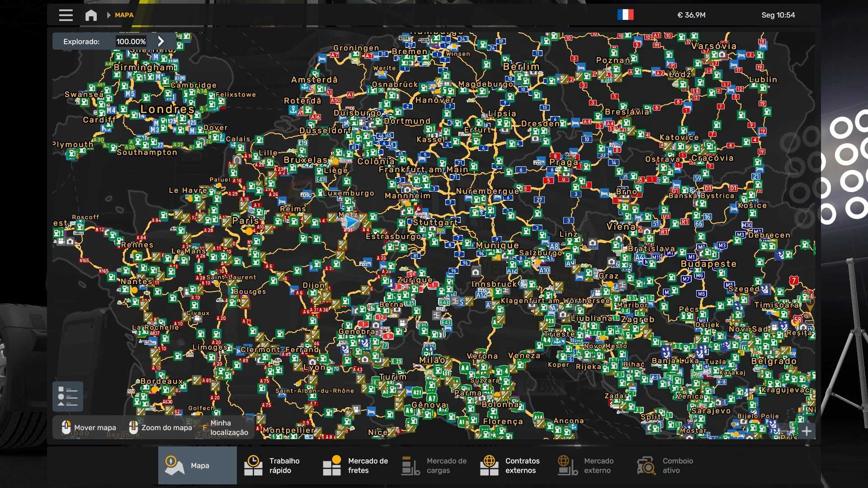Open the map legend list icon
Image resolution: width=868 pixels, height=488 pixels.
[x=68, y=396]
